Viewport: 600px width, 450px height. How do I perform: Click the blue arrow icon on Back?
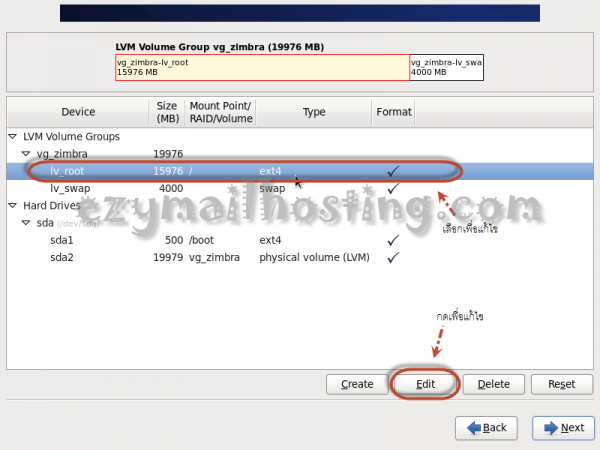click(474, 428)
